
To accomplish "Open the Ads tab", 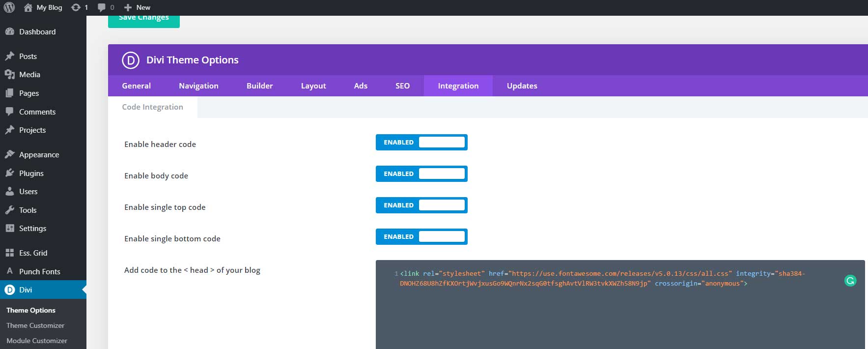I will coord(361,86).
